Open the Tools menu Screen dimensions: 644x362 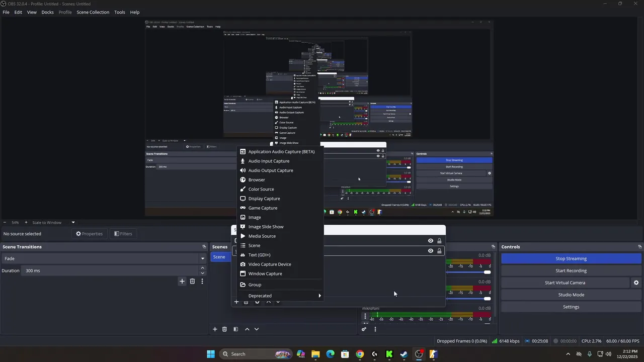120,12
